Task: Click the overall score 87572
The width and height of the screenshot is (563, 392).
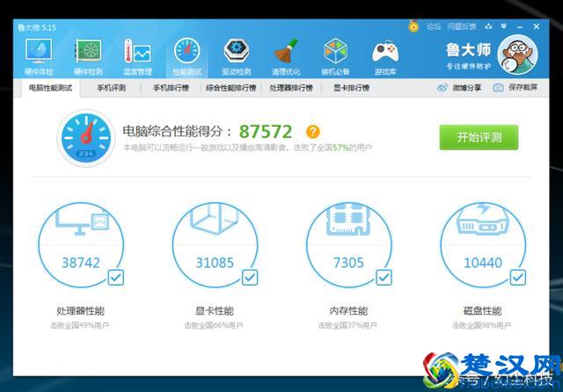Action: point(266,132)
